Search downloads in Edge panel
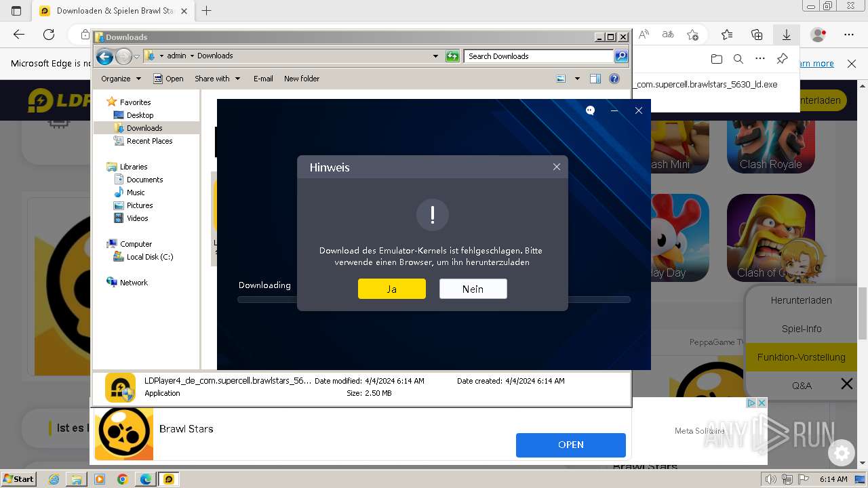868x488 pixels. point(738,59)
